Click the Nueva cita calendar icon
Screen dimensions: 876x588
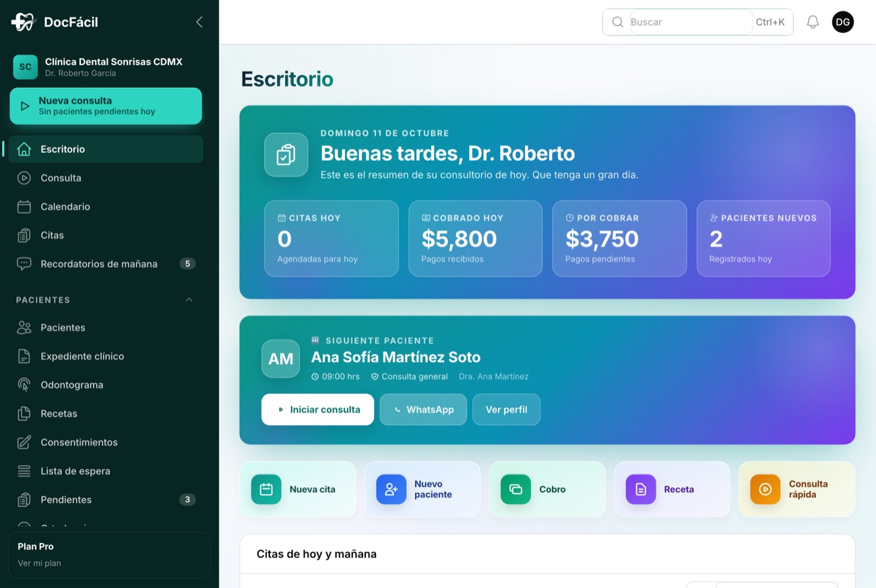[x=266, y=490]
